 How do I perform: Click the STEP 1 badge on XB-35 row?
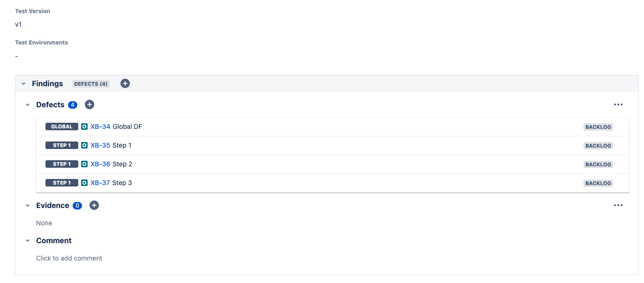point(62,145)
